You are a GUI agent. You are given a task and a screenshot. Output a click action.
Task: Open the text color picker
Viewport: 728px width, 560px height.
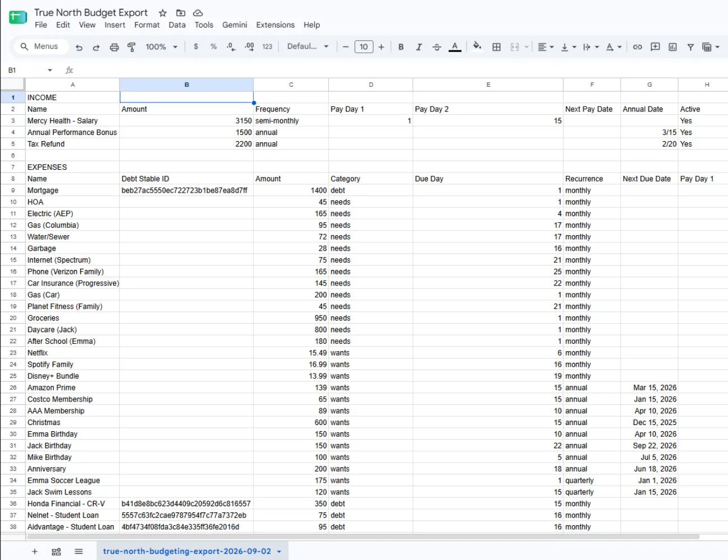[455, 47]
